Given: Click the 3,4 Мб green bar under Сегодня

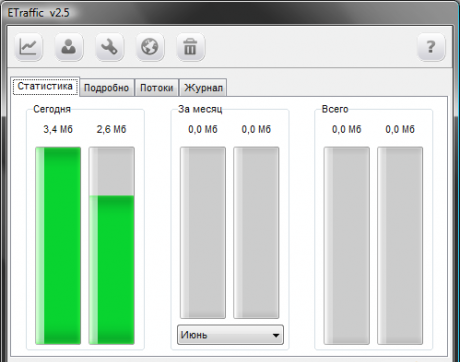Looking at the screenshot, I should tap(58, 246).
